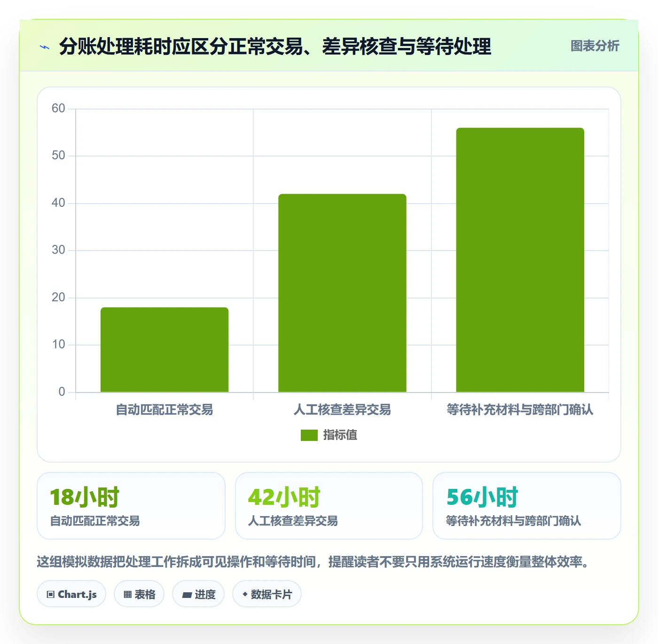Click the y-axis value 40
The image size is (658, 644).
coord(58,203)
